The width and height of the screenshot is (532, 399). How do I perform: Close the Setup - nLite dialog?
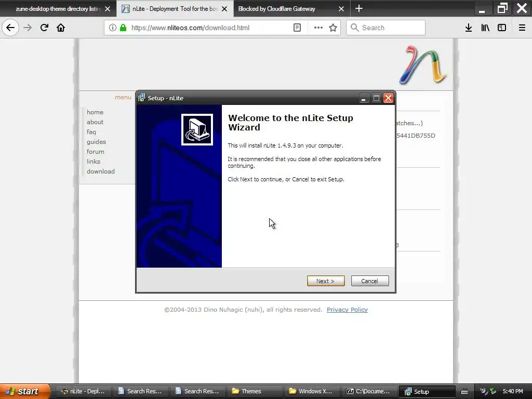point(388,98)
